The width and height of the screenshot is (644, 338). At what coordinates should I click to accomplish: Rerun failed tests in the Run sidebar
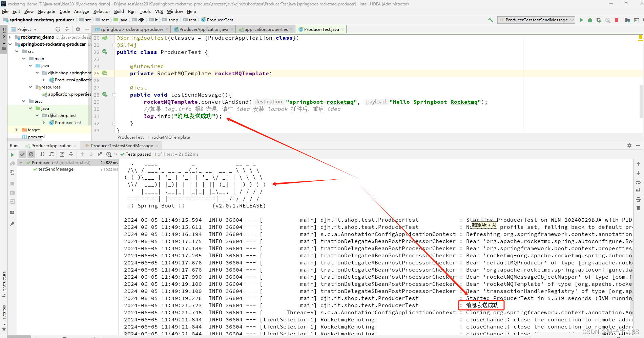pos(12,163)
